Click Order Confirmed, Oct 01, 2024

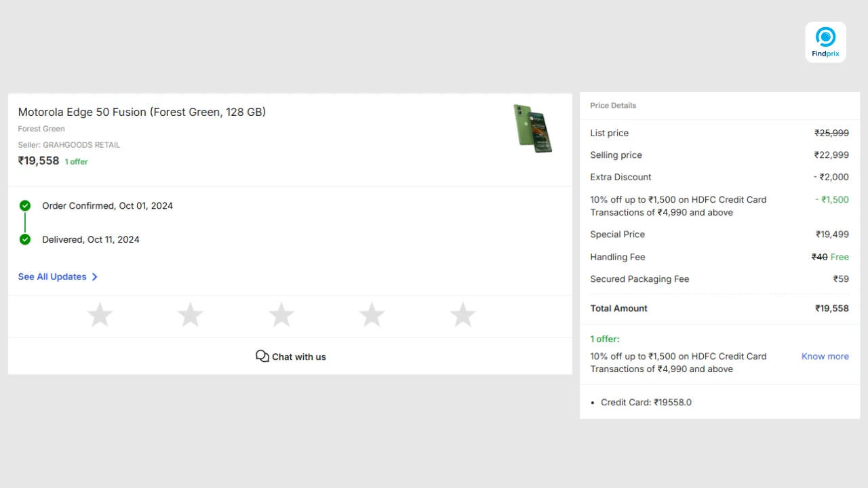[108, 206]
